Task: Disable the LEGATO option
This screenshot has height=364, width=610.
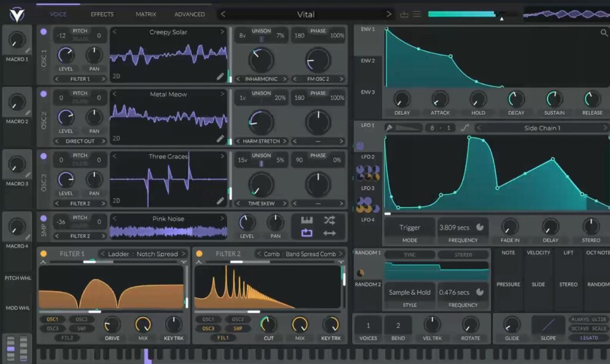Action: tap(589, 338)
